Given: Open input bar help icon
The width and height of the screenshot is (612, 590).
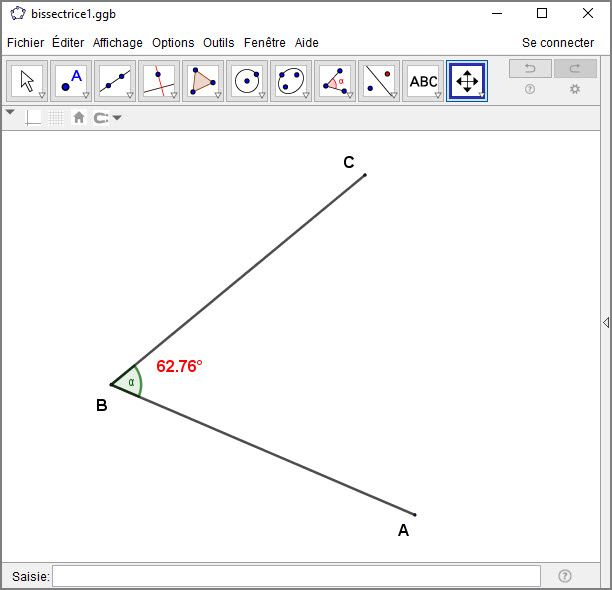Looking at the screenshot, I should pos(565,576).
